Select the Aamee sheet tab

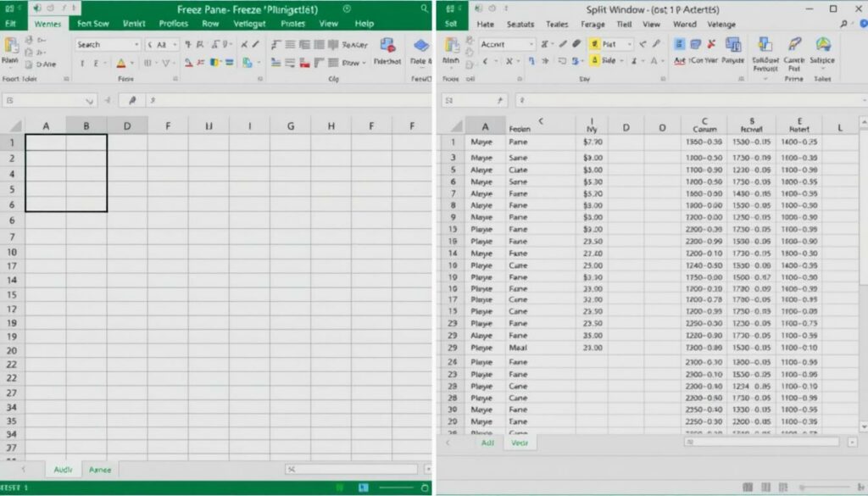100,470
